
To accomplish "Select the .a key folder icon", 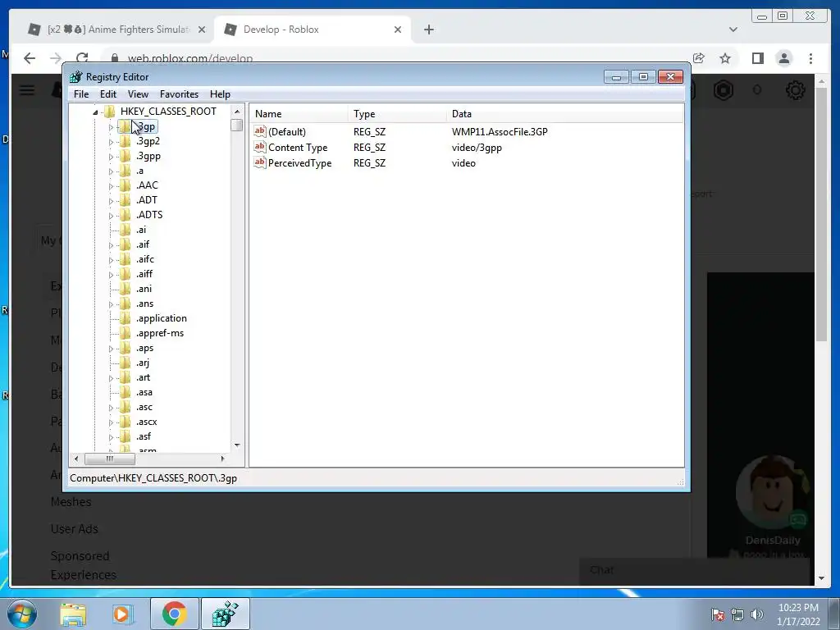I will 126,171.
